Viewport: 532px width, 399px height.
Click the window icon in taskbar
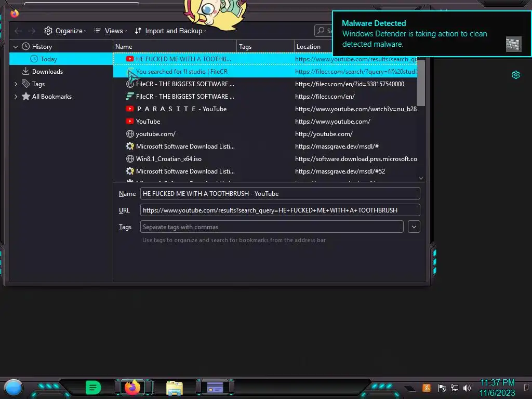tap(215, 388)
